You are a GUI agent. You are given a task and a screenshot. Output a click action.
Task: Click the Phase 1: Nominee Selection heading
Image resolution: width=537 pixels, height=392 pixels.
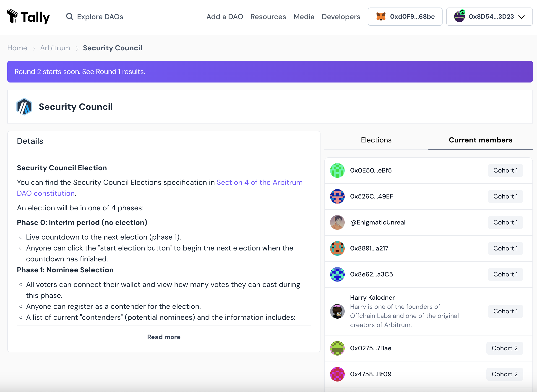tap(65, 270)
